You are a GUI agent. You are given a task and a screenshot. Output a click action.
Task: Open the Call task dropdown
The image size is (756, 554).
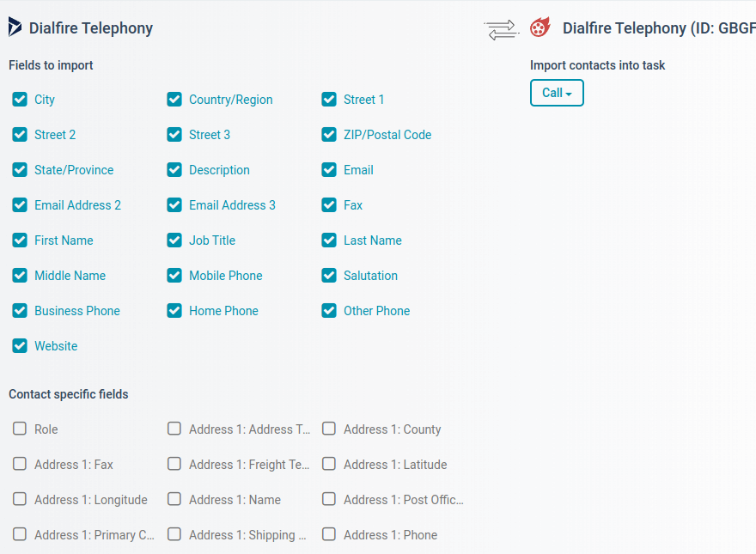(557, 93)
